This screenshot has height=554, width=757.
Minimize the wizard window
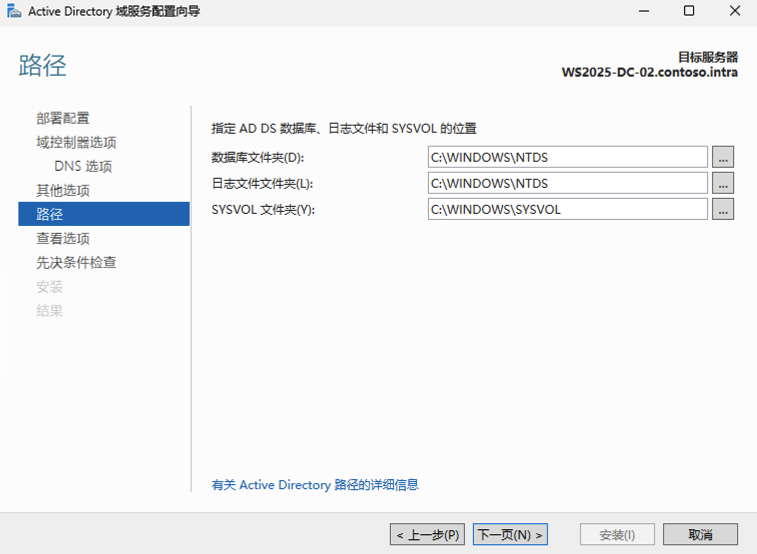point(644,11)
